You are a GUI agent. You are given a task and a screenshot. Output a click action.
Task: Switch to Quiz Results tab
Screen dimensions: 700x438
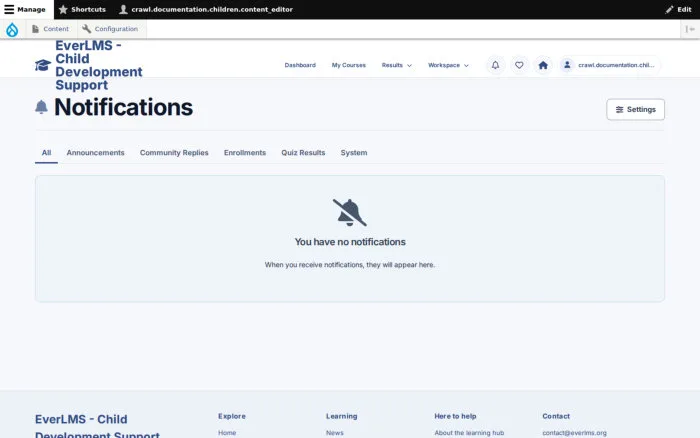coord(303,153)
